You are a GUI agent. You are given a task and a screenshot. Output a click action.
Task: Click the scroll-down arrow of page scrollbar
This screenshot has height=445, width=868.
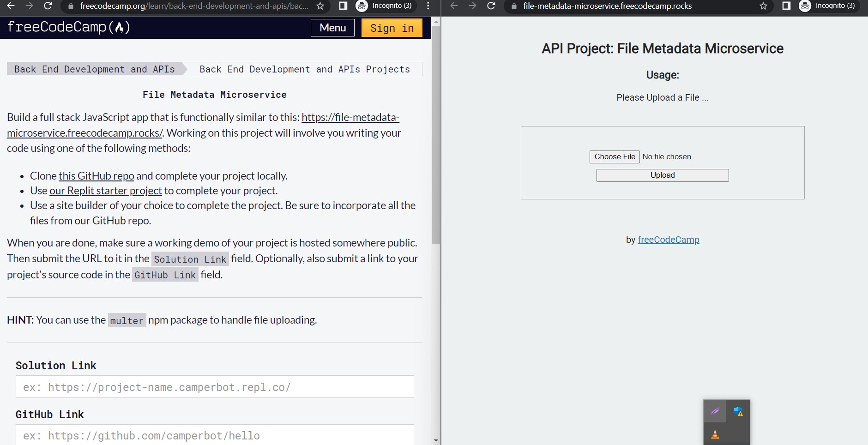coord(436,441)
